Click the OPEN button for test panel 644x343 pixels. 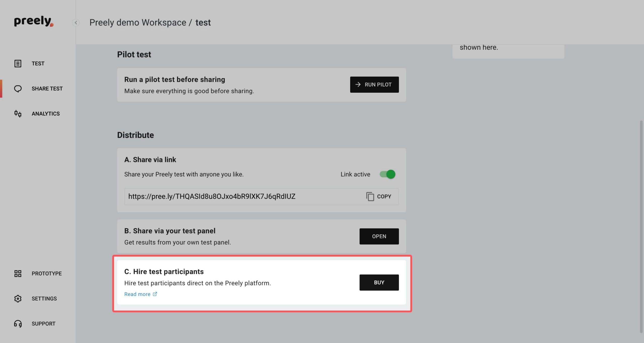(x=379, y=236)
